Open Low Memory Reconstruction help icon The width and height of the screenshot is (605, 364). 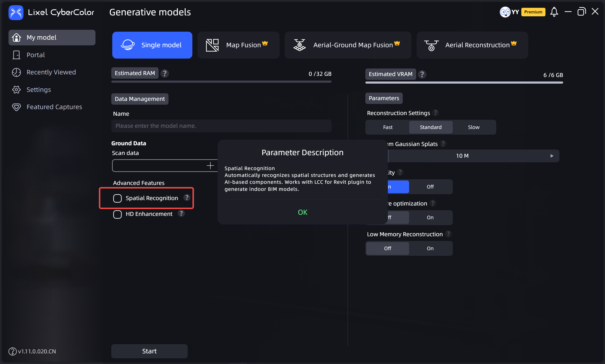448,234
